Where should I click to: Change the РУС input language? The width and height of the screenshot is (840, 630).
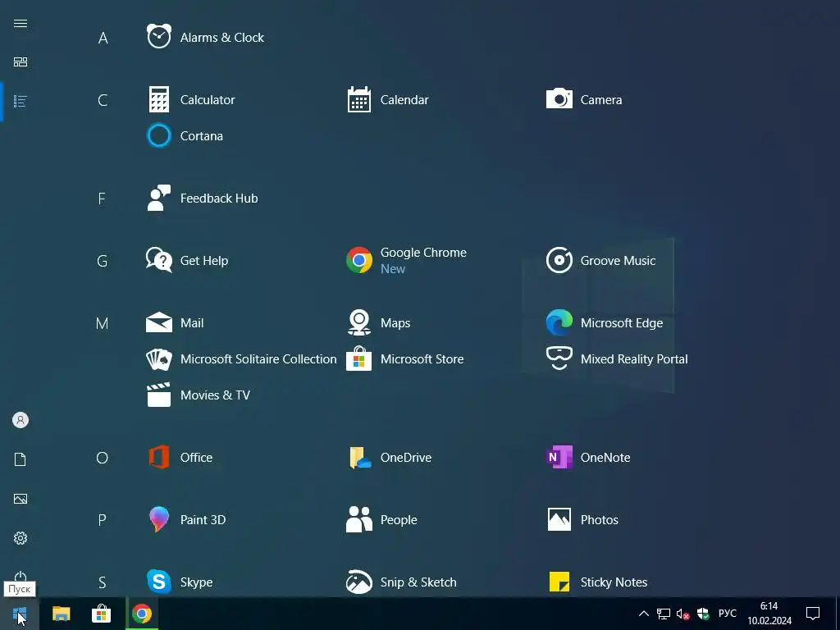click(x=727, y=614)
